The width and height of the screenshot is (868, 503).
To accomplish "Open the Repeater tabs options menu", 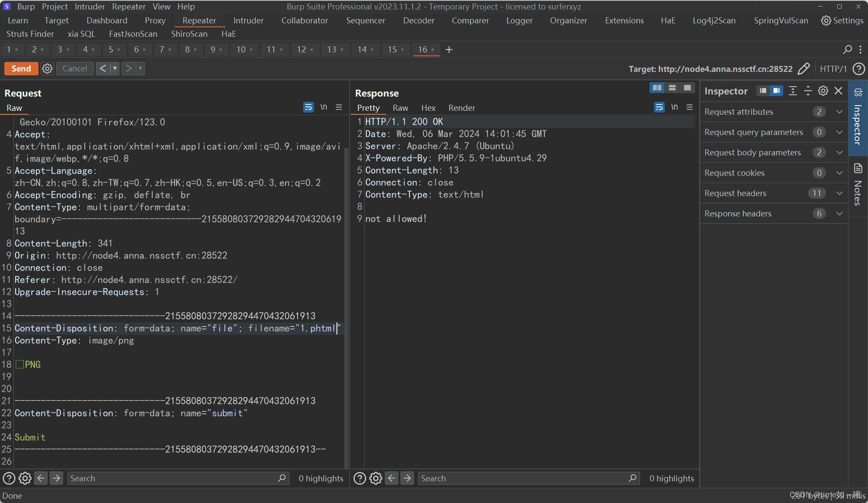I will pyautogui.click(x=860, y=49).
